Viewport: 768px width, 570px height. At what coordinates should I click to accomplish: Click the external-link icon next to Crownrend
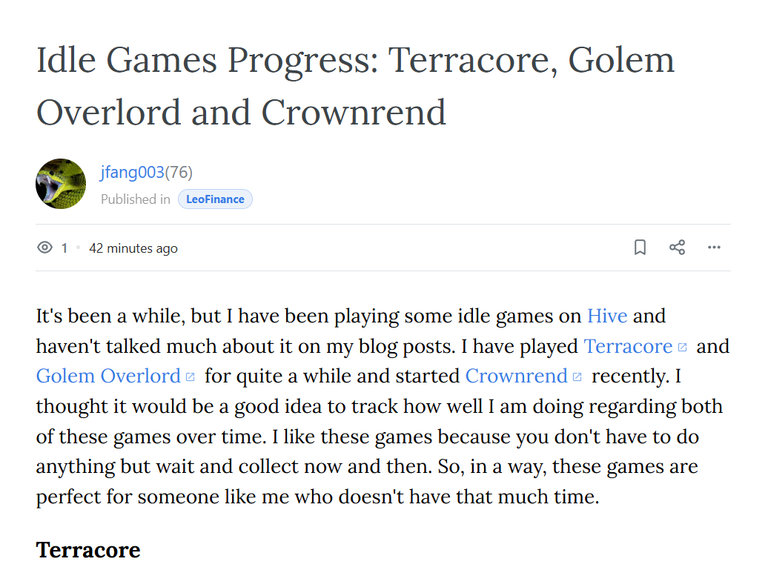pos(577,377)
